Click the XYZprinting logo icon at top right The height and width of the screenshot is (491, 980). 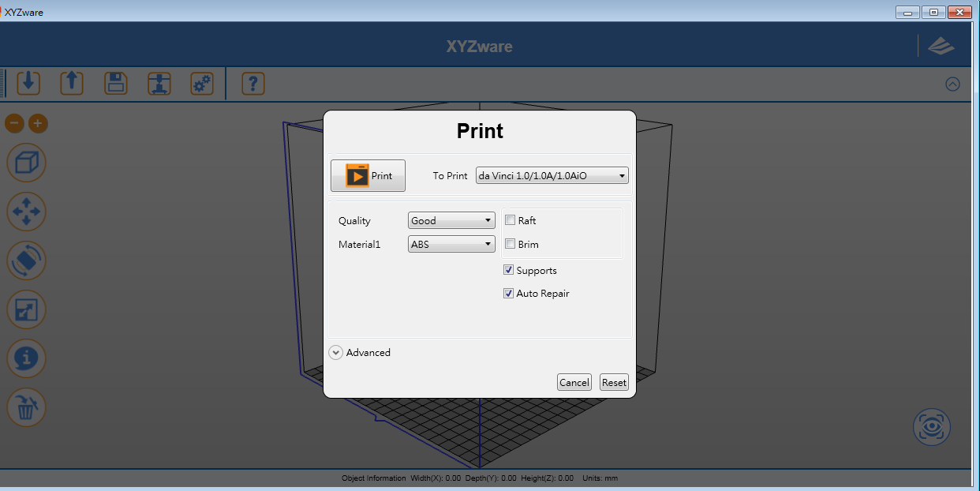[x=941, y=46]
